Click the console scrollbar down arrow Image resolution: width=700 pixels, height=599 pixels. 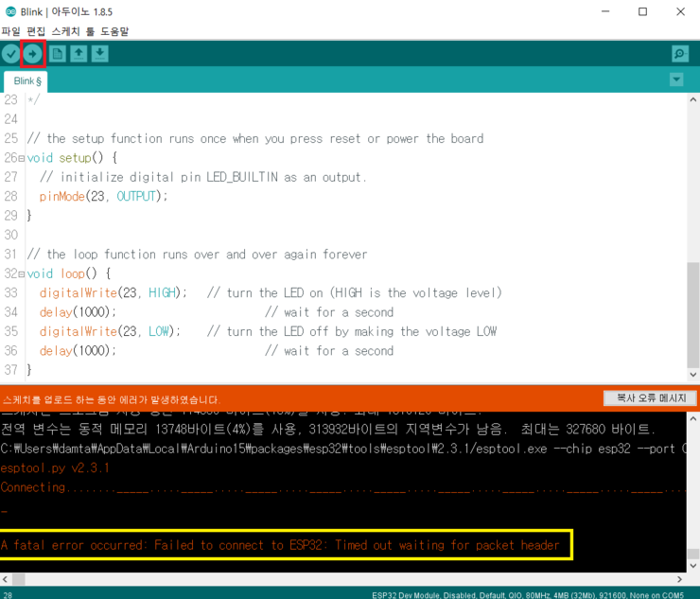(692, 566)
